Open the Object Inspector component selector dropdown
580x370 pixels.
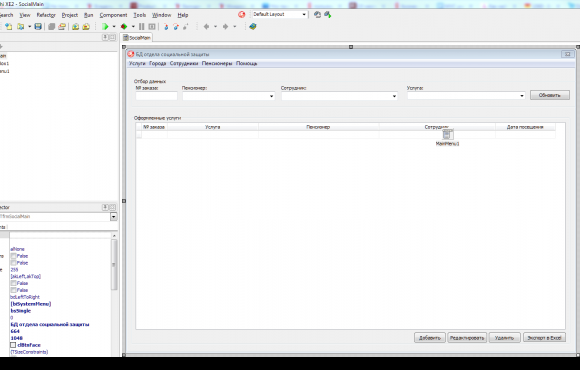[x=114, y=216]
